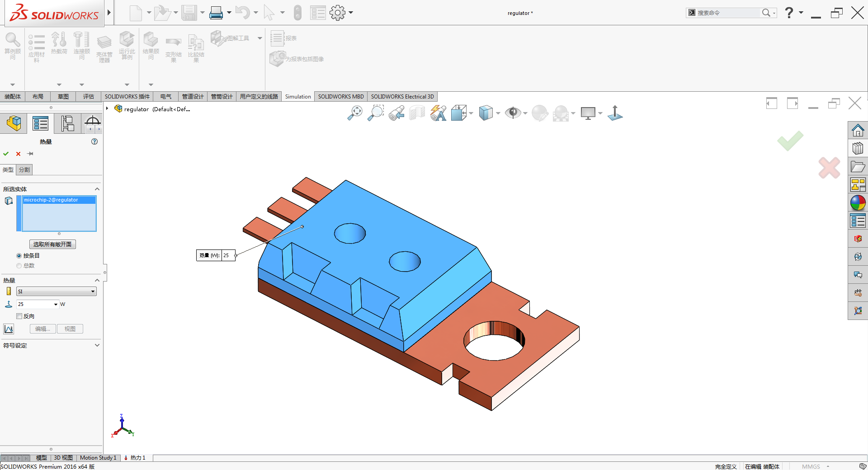Expand the 符号设定 section

(x=97, y=345)
